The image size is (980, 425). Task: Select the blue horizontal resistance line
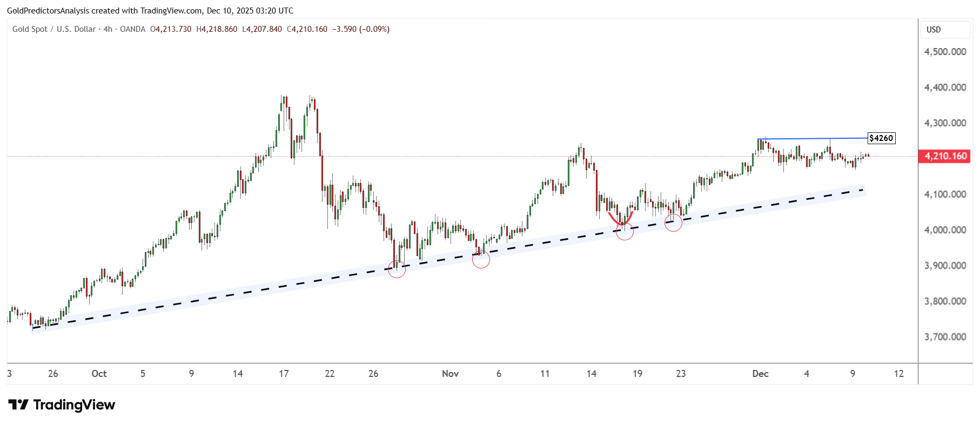810,139
